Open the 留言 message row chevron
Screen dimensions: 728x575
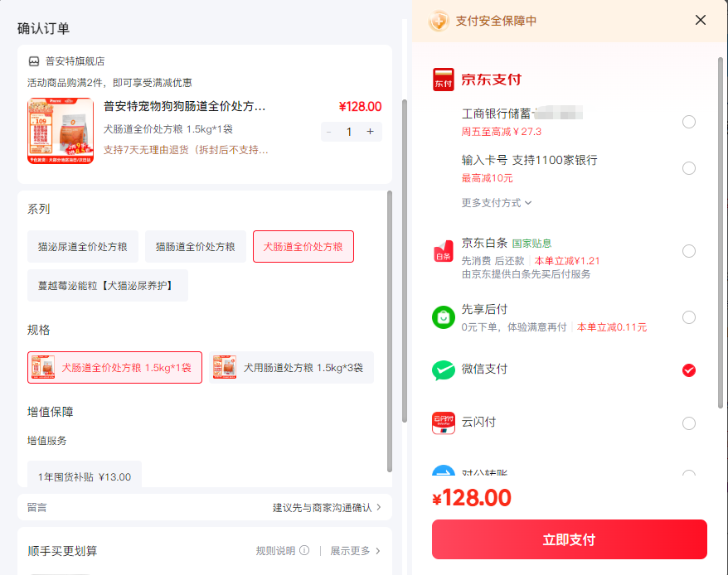point(379,507)
